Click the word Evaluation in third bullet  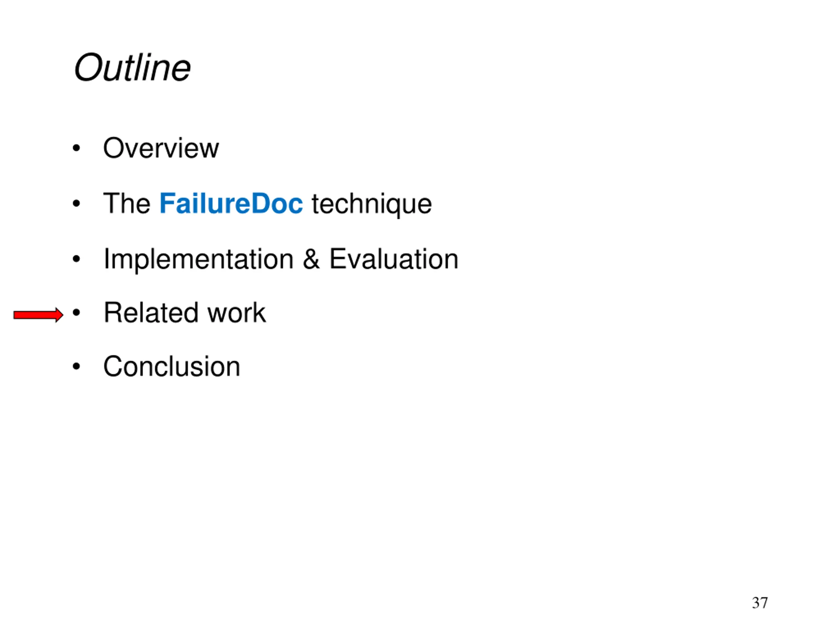click(x=394, y=259)
